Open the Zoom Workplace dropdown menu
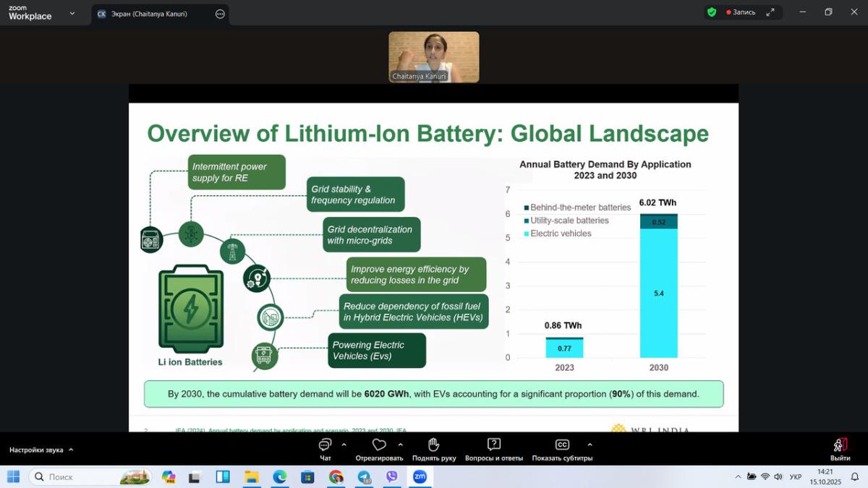Viewport: 868px width, 488px height. (72, 13)
